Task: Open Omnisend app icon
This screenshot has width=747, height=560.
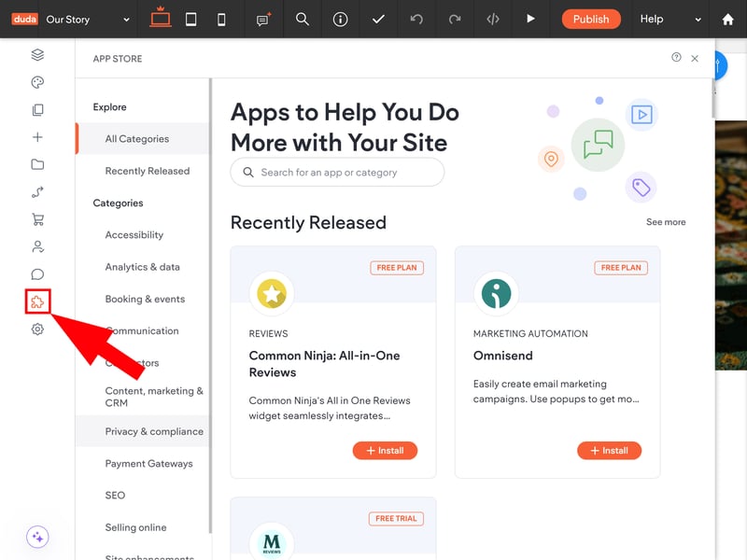Action: tap(496, 293)
